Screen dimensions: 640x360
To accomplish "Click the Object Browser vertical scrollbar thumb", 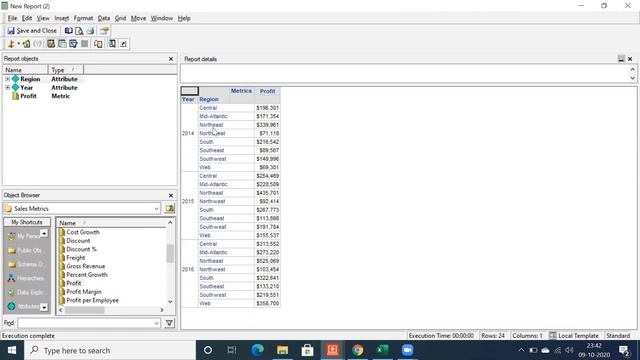I will [170, 253].
